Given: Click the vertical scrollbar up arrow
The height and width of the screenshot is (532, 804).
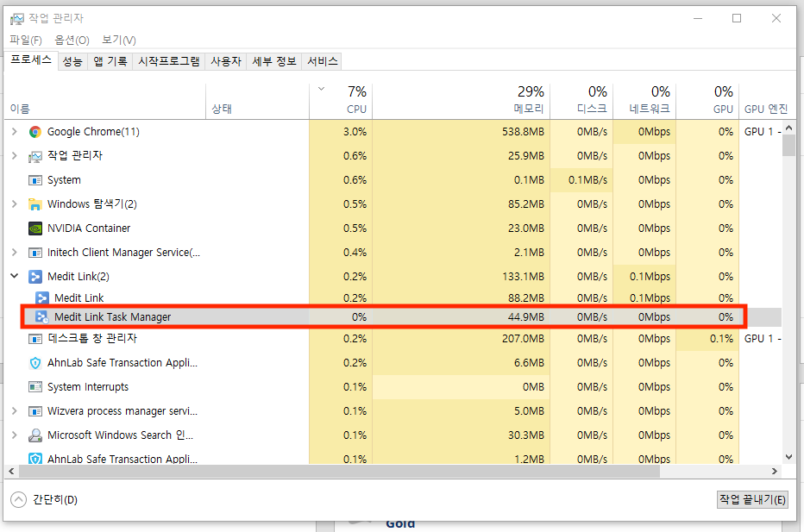Looking at the screenshot, I should point(789,128).
